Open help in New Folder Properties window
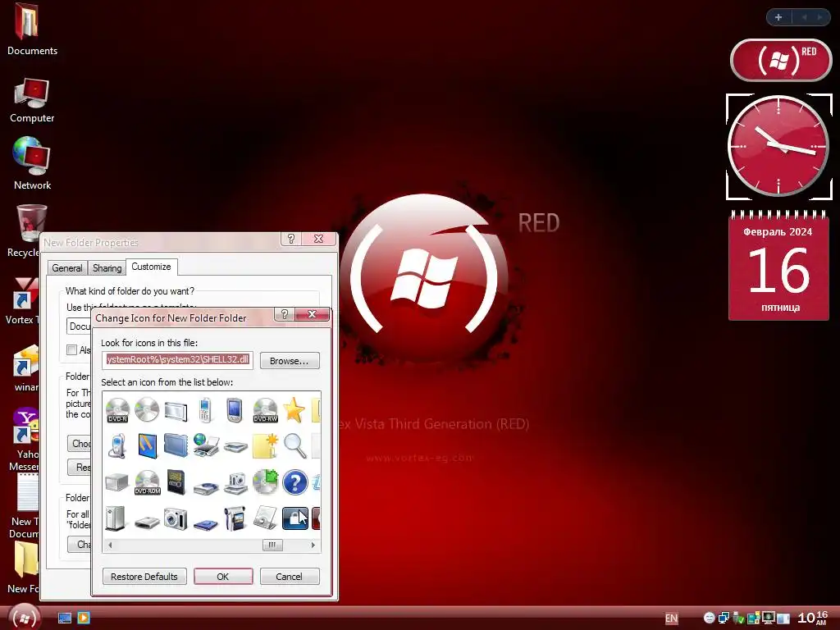Screen dimensions: 840x630 pos(291,239)
